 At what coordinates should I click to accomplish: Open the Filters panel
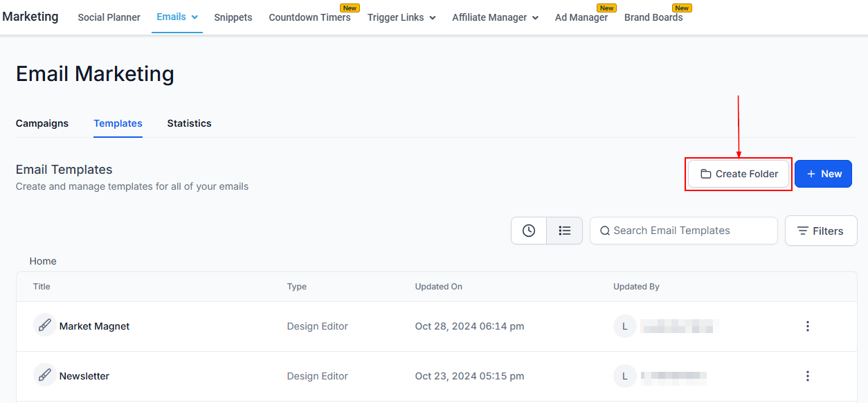click(x=821, y=231)
